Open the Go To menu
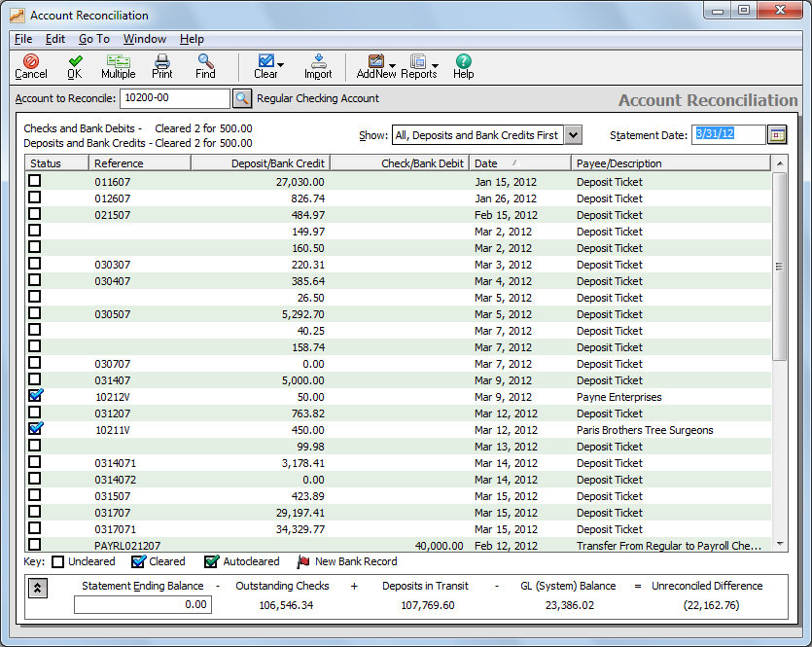The height and width of the screenshot is (647, 812). [x=93, y=39]
